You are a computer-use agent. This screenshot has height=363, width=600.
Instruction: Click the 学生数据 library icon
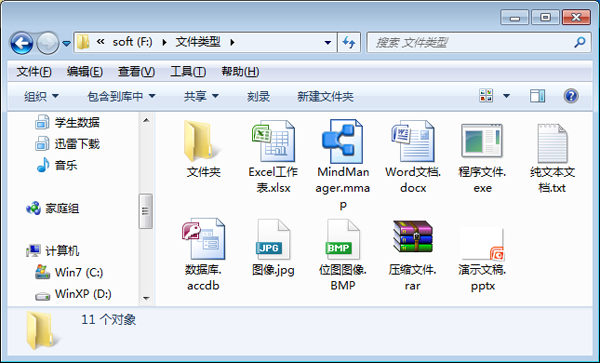point(42,122)
